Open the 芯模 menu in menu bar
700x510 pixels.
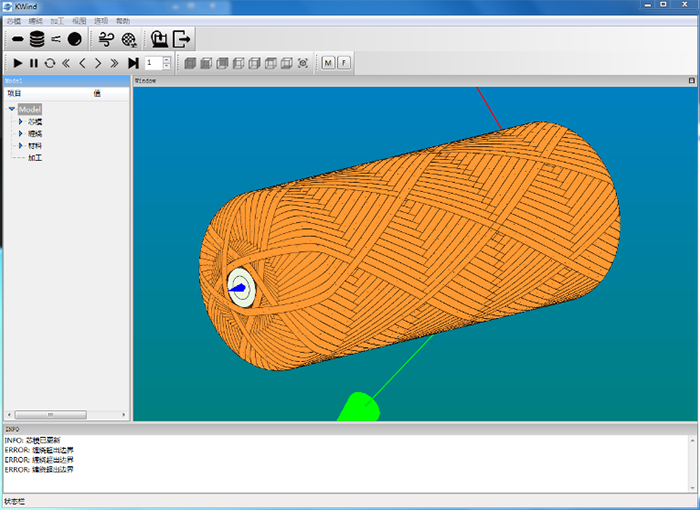point(14,21)
